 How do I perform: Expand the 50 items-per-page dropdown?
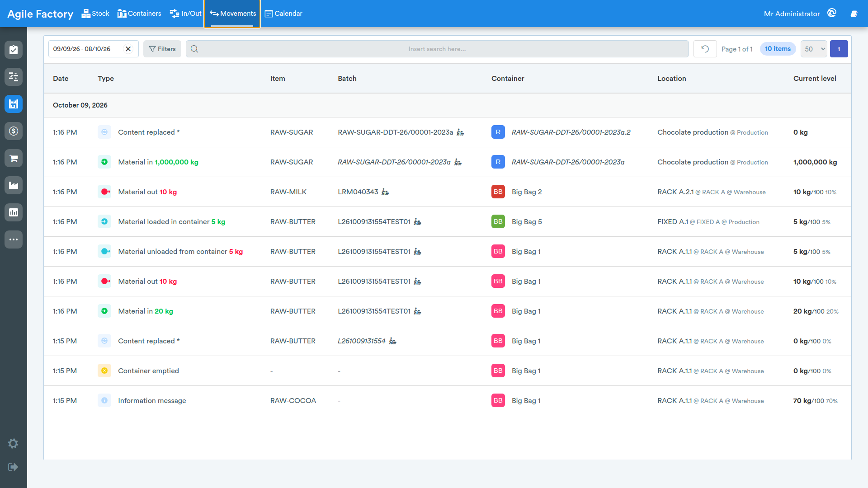(814, 49)
